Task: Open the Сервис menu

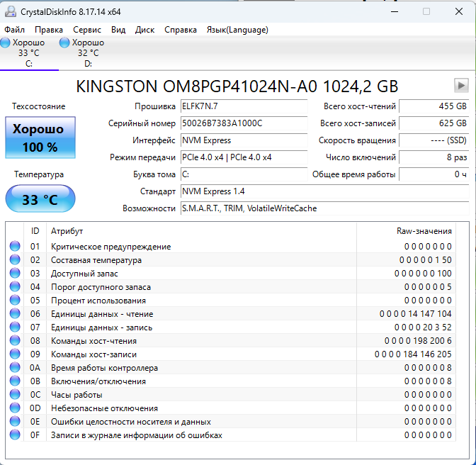Action: 87,30
